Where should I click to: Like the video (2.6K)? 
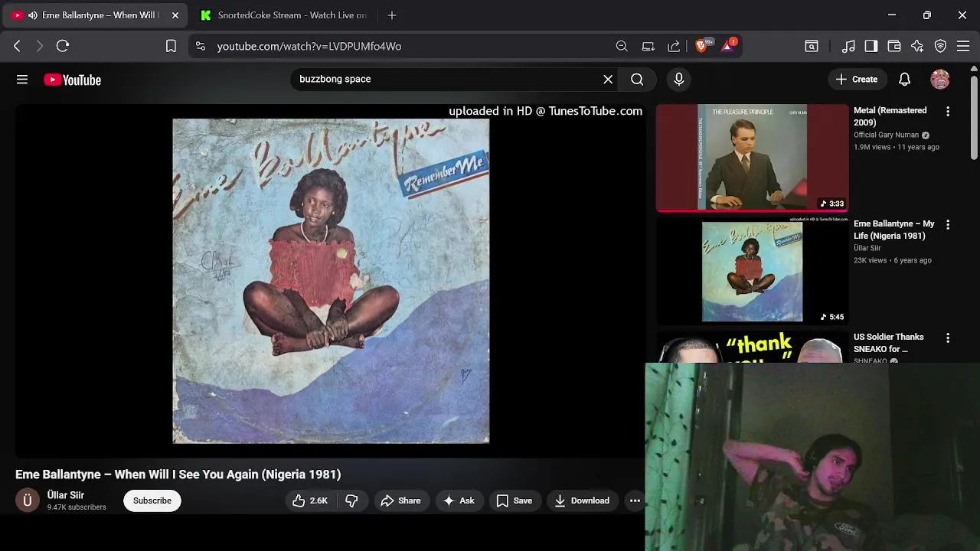click(x=310, y=500)
